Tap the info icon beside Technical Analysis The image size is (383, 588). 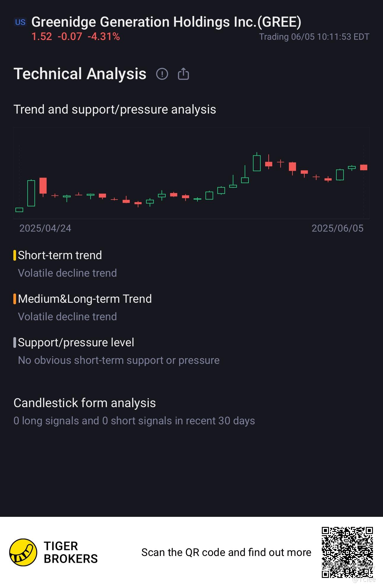tap(162, 74)
